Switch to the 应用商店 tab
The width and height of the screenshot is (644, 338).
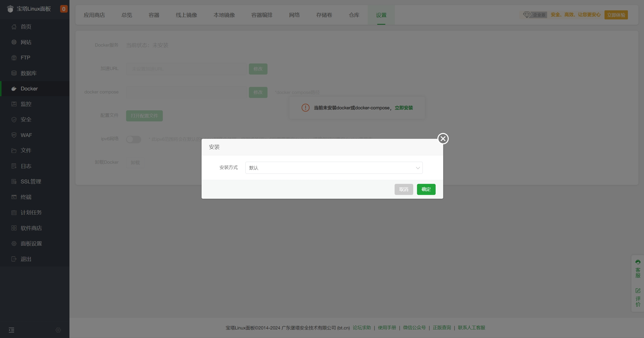tap(94, 15)
